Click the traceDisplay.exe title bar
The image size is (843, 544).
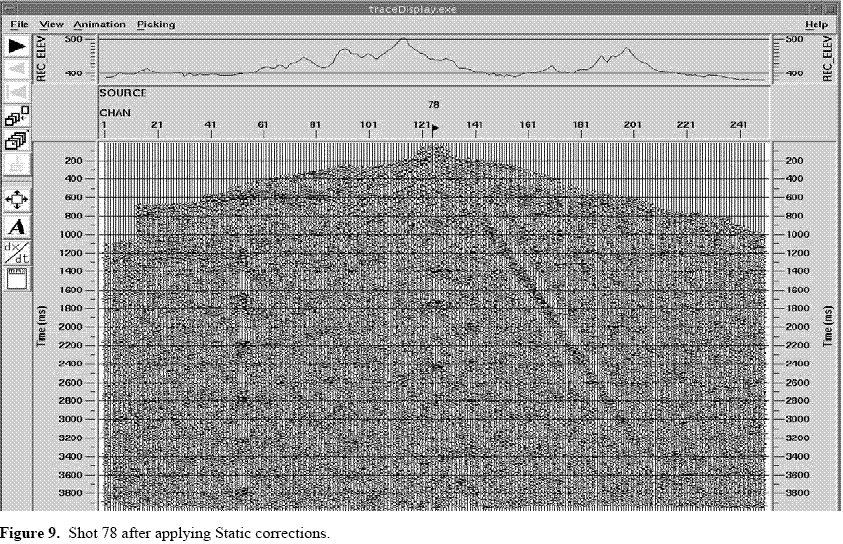click(x=421, y=8)
